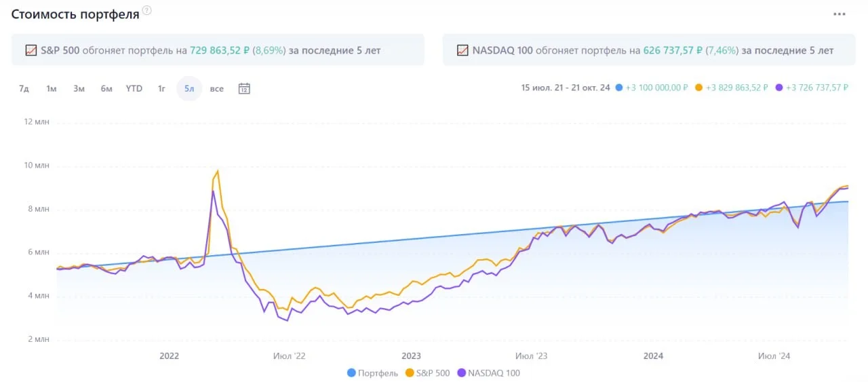This screenshot has width=868, height=382.
Task: Click the NASDAQ 100 comparison banner
Action: coord(649,50)
